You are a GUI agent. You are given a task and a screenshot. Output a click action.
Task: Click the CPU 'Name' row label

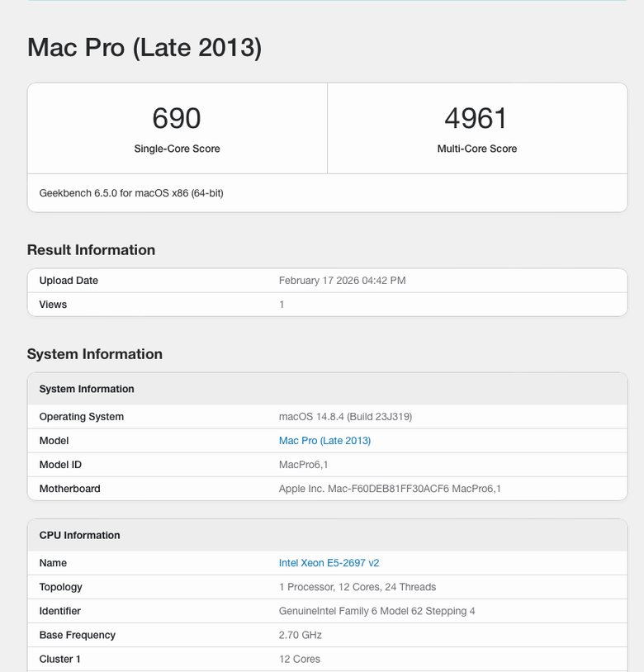click(53, 563)
